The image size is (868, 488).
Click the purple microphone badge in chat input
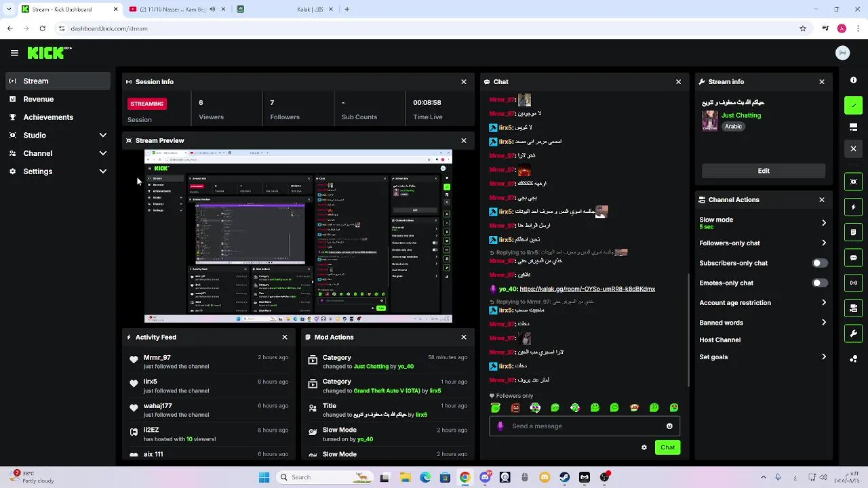tap(500, 426)
